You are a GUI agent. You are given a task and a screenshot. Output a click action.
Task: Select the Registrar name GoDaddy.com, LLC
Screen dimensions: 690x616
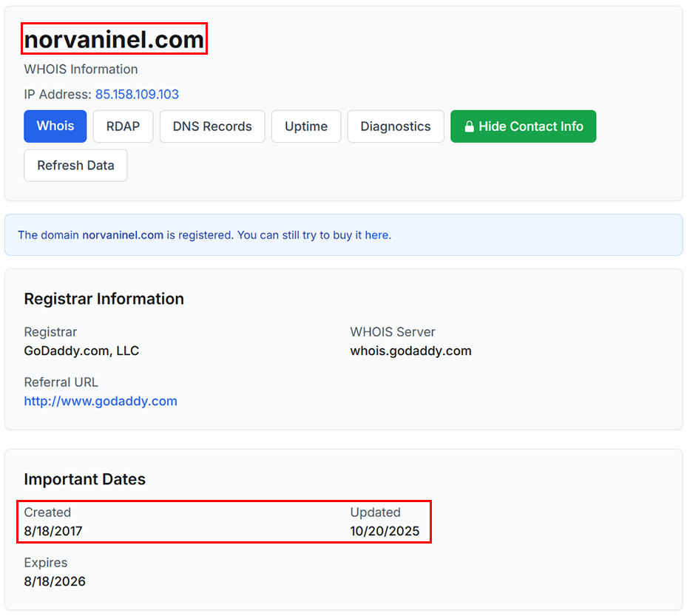pos(81,351)
